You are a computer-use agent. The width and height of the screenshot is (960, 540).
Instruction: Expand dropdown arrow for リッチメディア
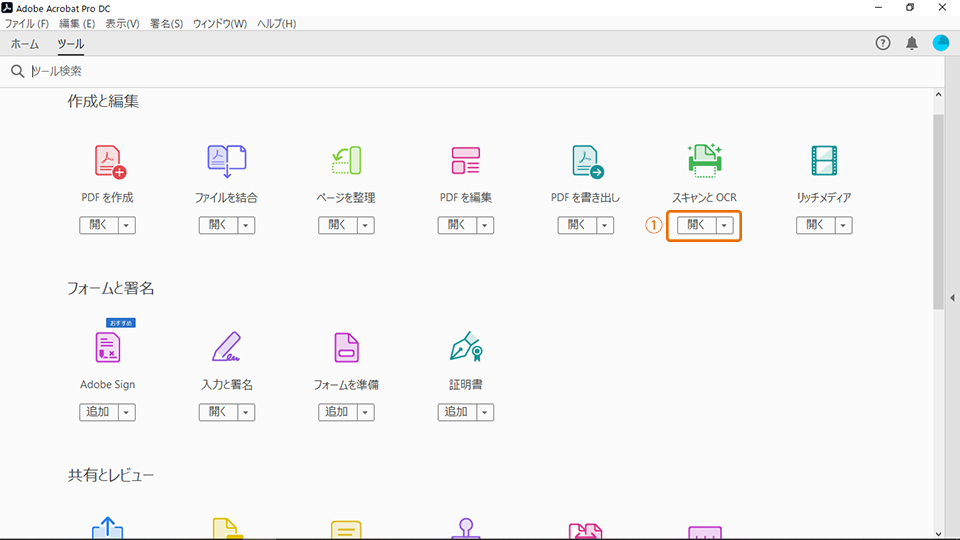[844, 225]
